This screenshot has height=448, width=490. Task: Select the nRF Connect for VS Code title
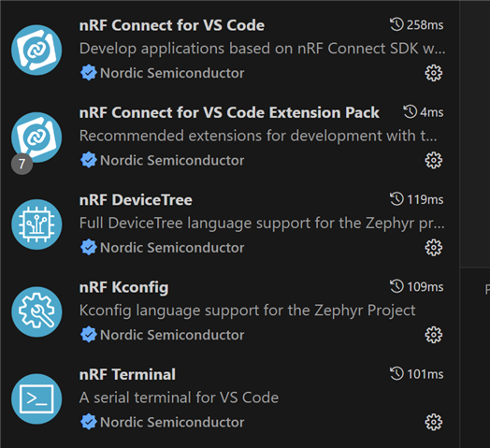pyautogui.click(x=172, y=25)
